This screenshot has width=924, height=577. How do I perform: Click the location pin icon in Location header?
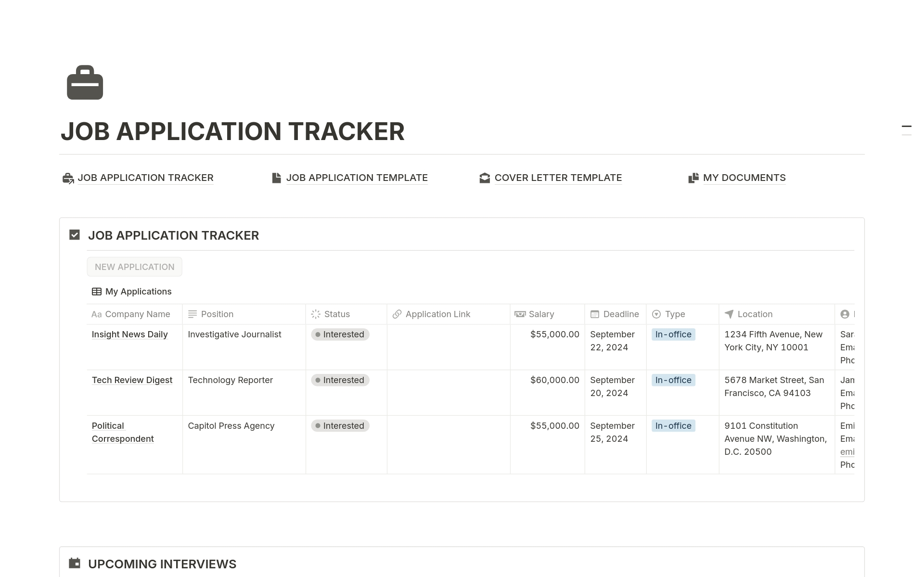click(x=728, y=314)
